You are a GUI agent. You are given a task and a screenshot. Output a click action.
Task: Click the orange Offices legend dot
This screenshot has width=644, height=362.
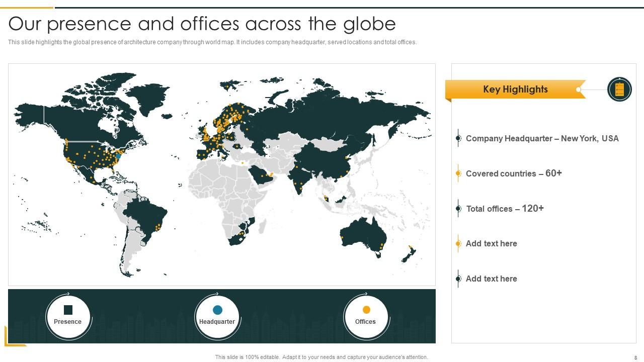(x=366, y=310)
